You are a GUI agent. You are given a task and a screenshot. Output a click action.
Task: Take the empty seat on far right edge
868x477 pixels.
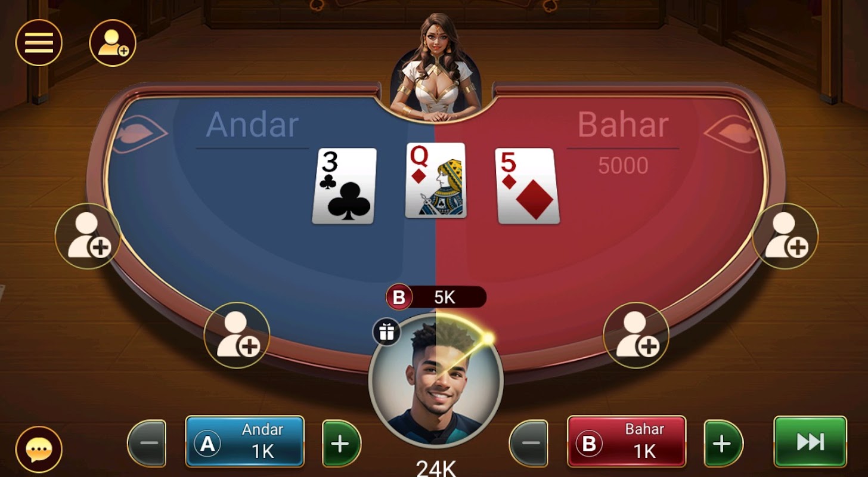tap(785, 236)
